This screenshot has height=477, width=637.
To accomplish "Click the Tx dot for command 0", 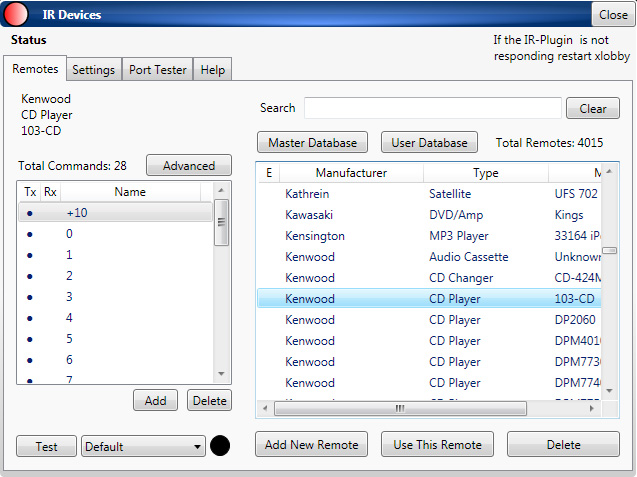I will (30, 234).
